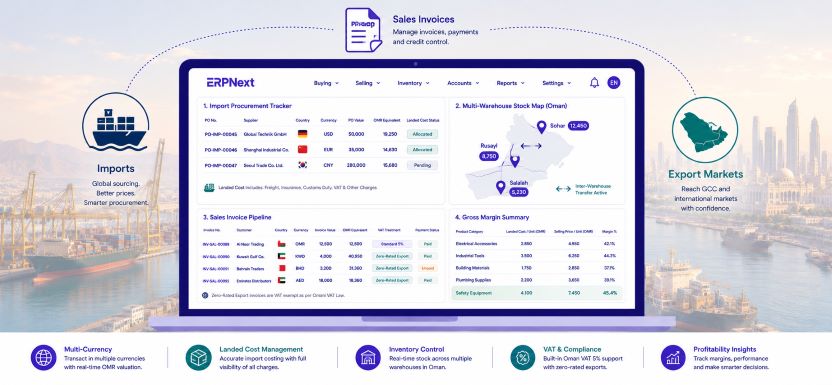Click the Rusayl stock value 8,750
Screen dimensions: 832x385
coord(488,156)
